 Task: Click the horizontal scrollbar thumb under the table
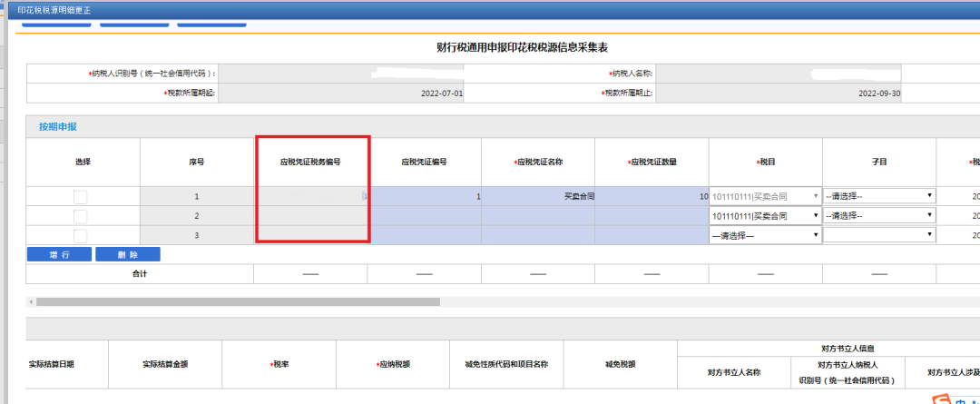238,301
